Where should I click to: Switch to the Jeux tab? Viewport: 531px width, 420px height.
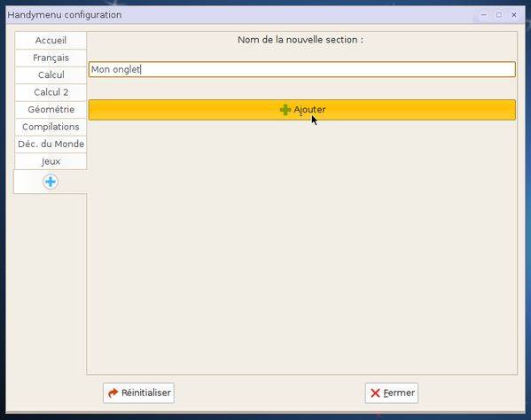[51, 161]
